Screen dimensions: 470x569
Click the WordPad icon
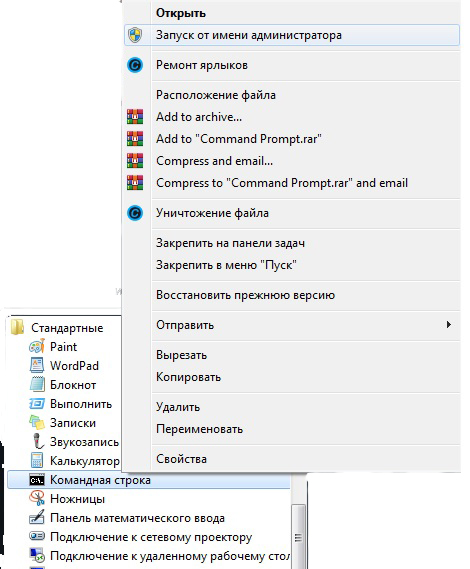pyautogui.click(x=37, y=365)
